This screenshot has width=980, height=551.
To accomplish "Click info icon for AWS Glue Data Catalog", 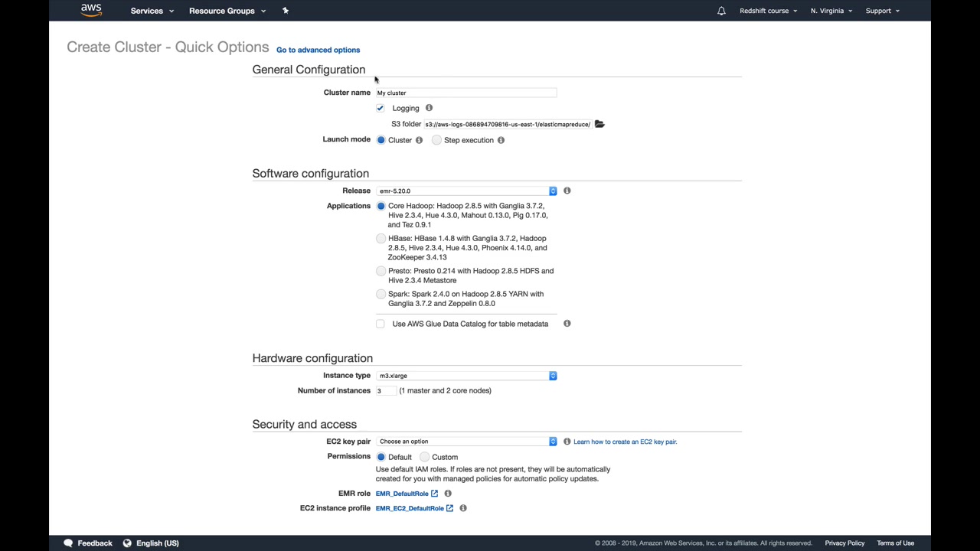I will (567, 324).
